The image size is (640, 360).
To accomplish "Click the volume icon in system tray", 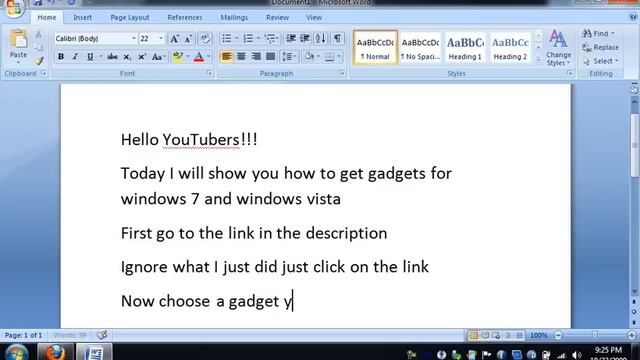I will pos(576,355).
